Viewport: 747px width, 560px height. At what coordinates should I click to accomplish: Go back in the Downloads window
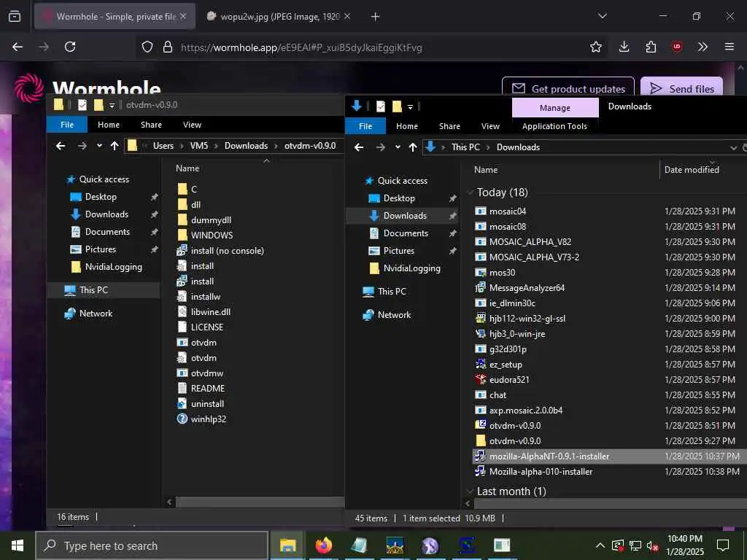click(x=359, y=147)
